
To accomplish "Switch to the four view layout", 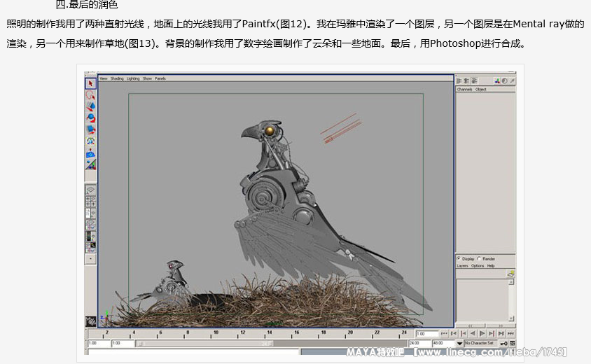I will [90, 202].
